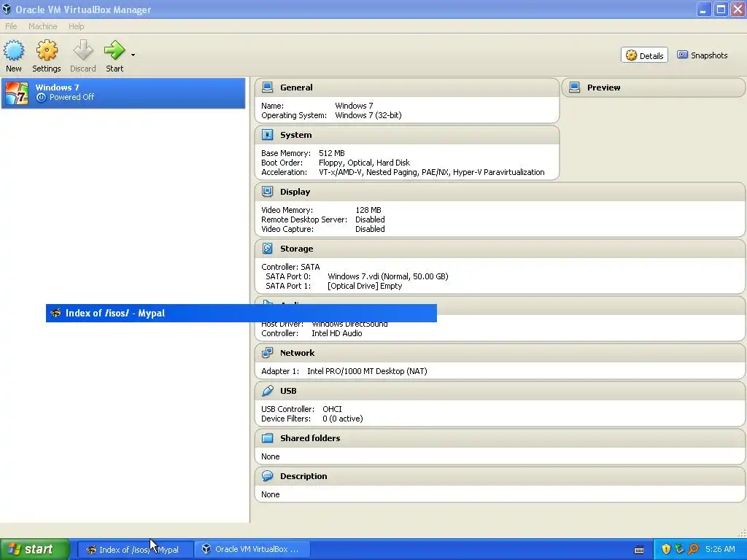Open Display settings via its header link
Viewport: 747px width, 560px height.
pyautogui.click(x=295, y=192)
